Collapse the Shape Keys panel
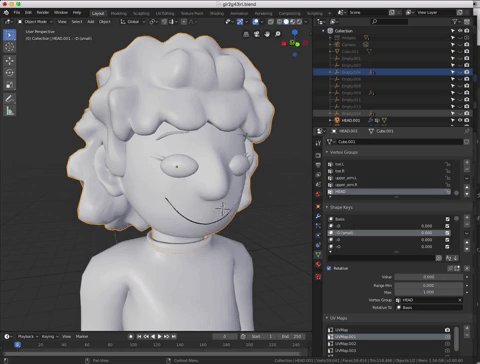Image resolution: width=480 pixels, height=364 pixels. point(327,207)
